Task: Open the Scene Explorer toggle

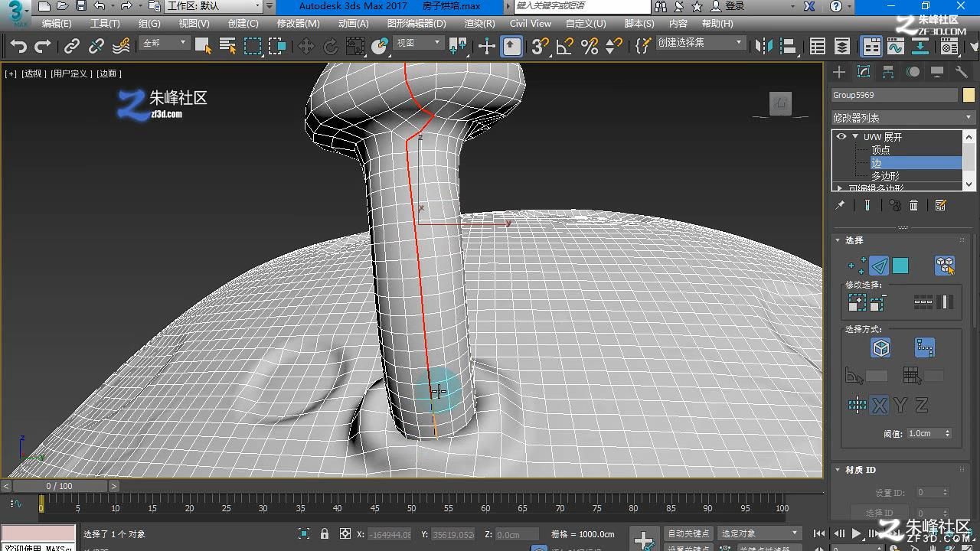Action: tap(818, 47)
